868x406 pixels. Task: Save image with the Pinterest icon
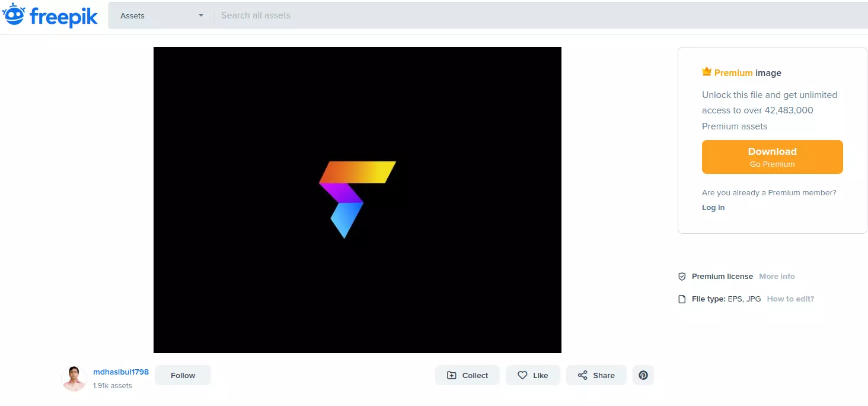pos(643,375)
